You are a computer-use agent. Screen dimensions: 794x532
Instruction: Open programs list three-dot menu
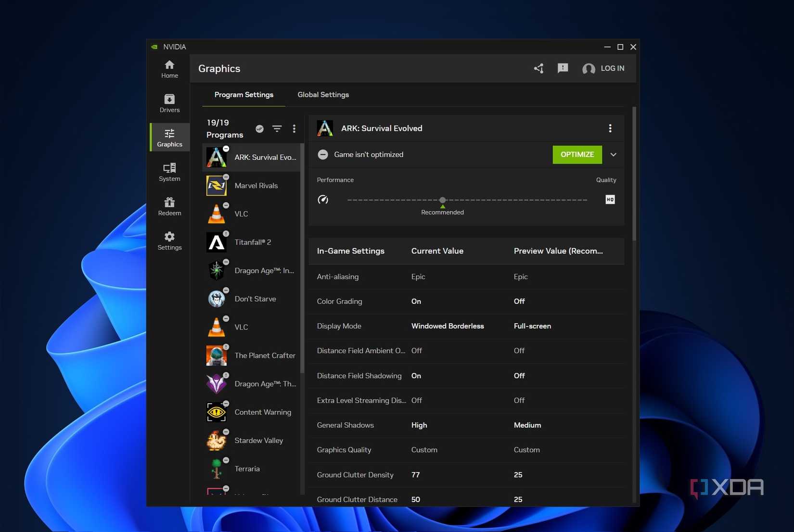point(294,128)
